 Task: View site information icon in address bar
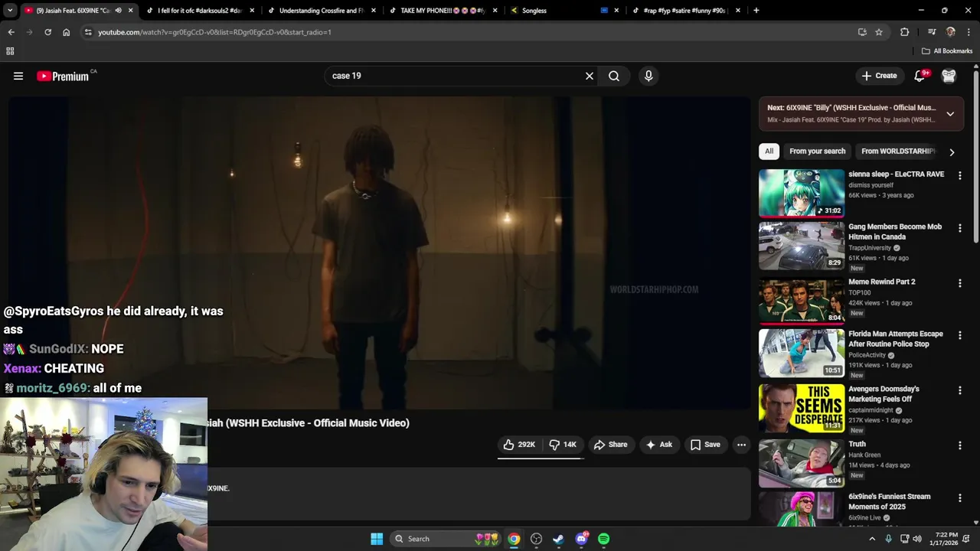tap(88, 32)
